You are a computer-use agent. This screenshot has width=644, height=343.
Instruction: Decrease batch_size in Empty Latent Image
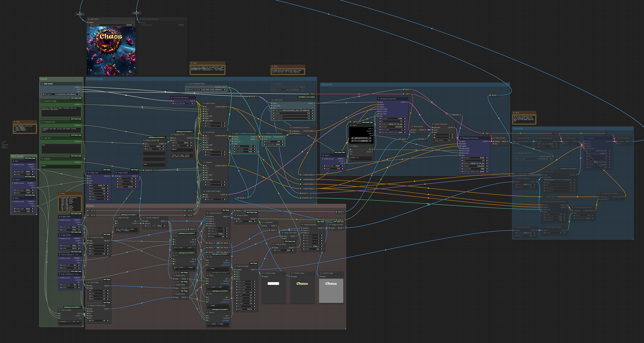click(205, 199)
